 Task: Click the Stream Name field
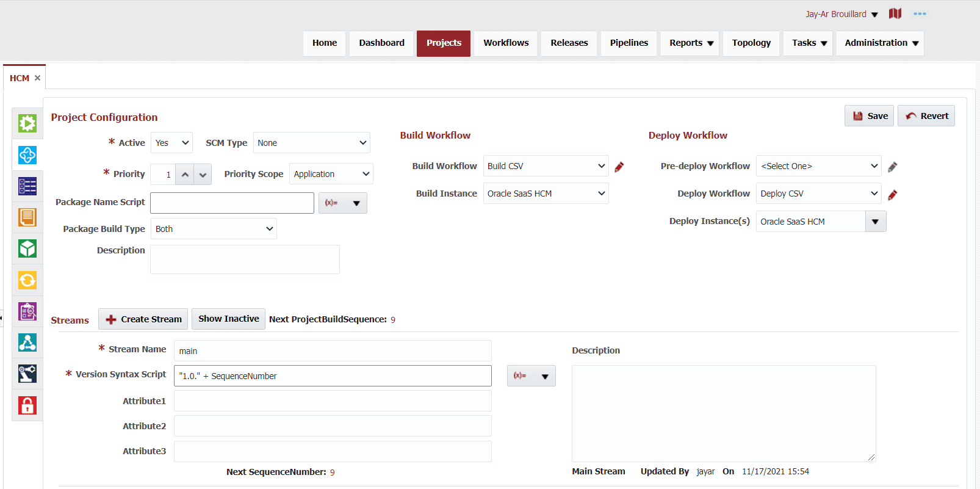pos(333,351)
